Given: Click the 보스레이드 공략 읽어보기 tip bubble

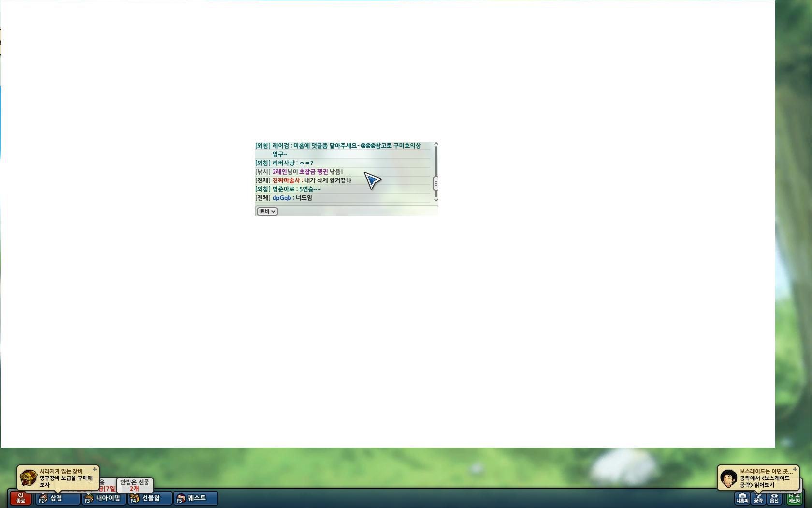Looking at the screenshot, I should (758, 478).
